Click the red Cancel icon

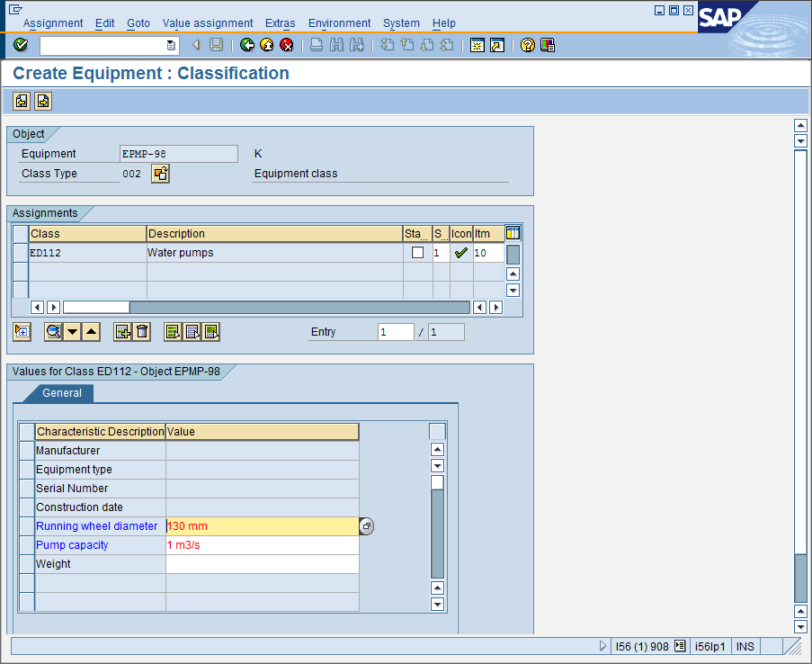pos(286,45)
